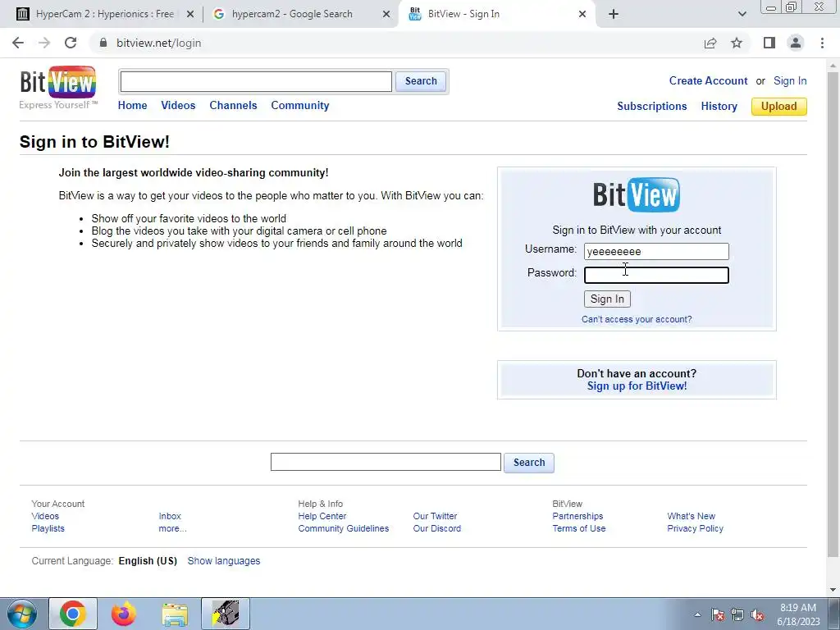This screenshot has height=630, width=840.
Task: Open the tab search dropdown arrow
Action: 742,15
